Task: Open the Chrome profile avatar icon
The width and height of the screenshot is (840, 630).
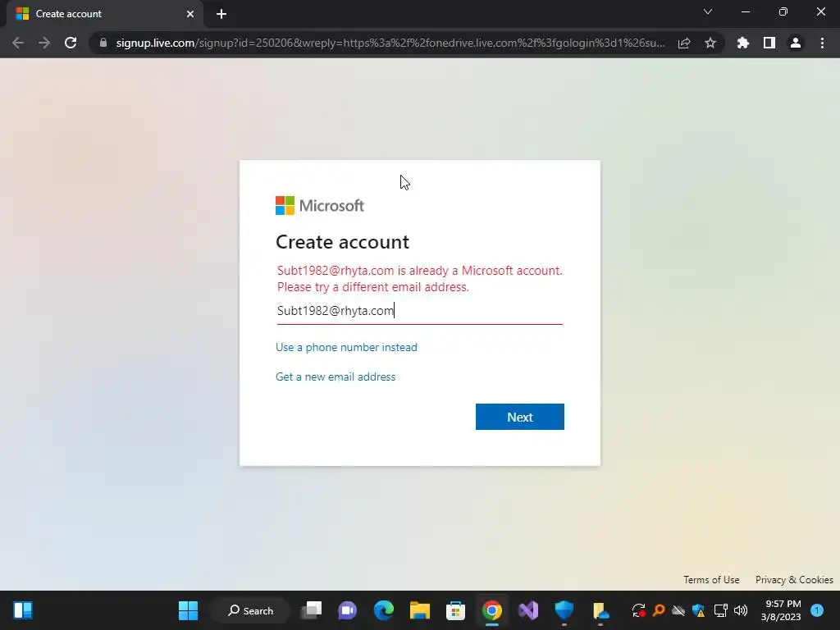Action: [796, 43]
